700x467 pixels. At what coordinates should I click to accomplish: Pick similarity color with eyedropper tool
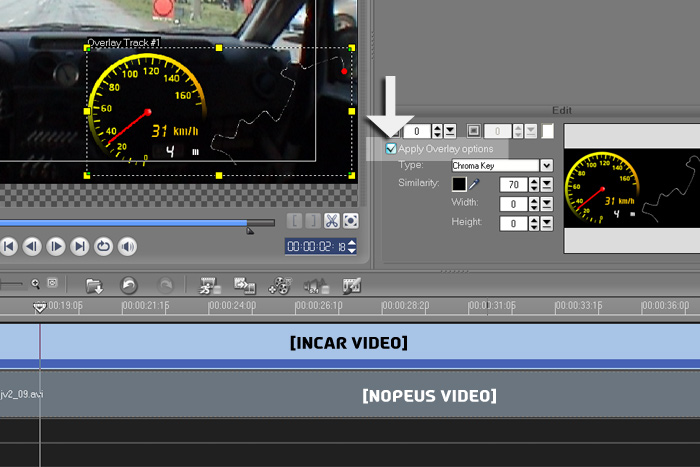coord(474,185)
